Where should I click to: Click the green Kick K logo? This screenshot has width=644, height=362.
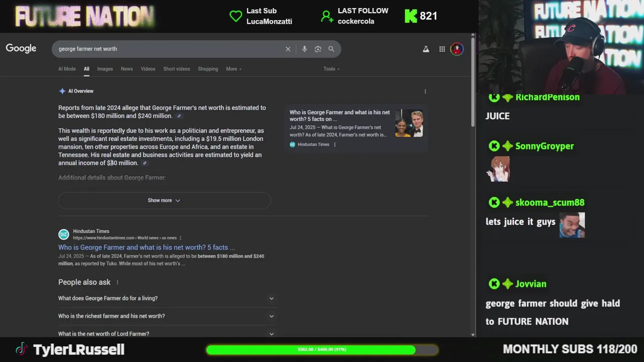pos(411,16)
